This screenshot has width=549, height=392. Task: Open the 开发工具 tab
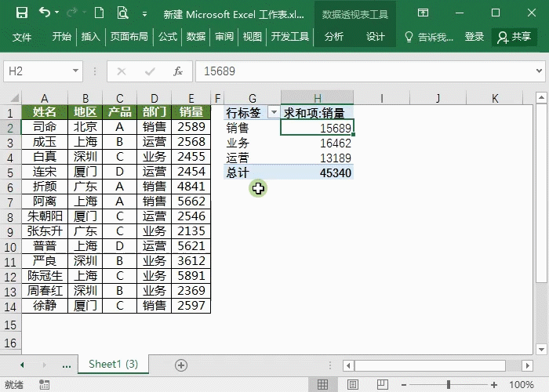point(290,36)
